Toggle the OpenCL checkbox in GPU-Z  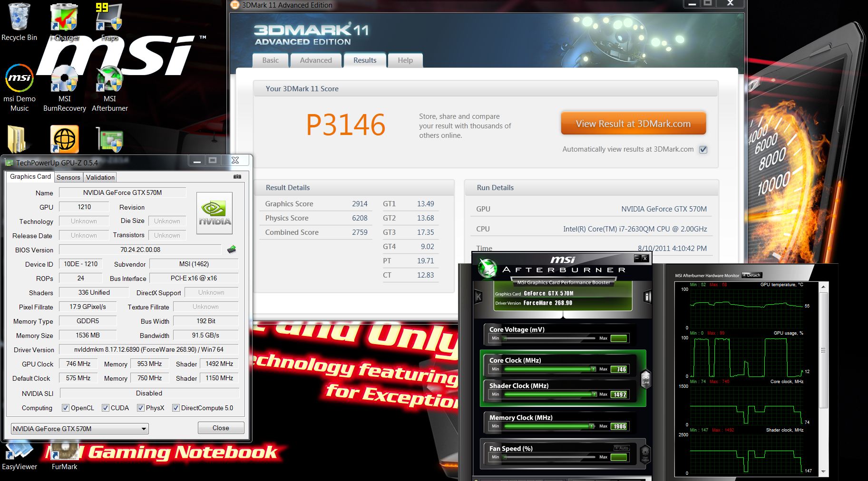pyautogui.click(x=66, y=408)
